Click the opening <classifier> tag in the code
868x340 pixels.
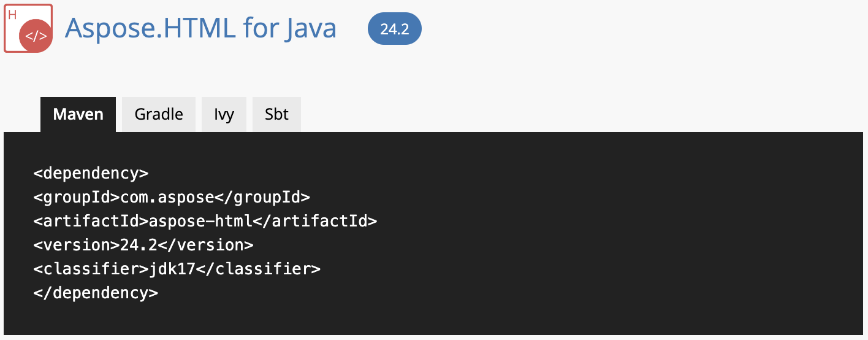click(x=91, y=269)
